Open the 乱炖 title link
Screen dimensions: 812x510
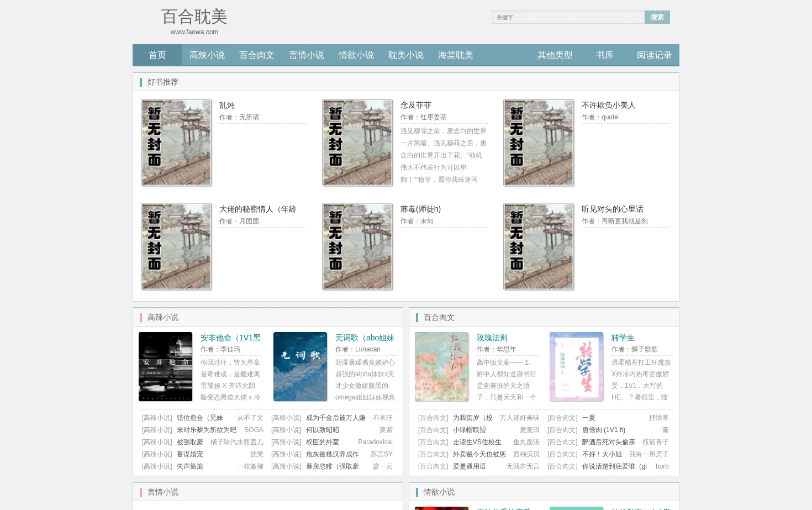(x=227, y=105)
